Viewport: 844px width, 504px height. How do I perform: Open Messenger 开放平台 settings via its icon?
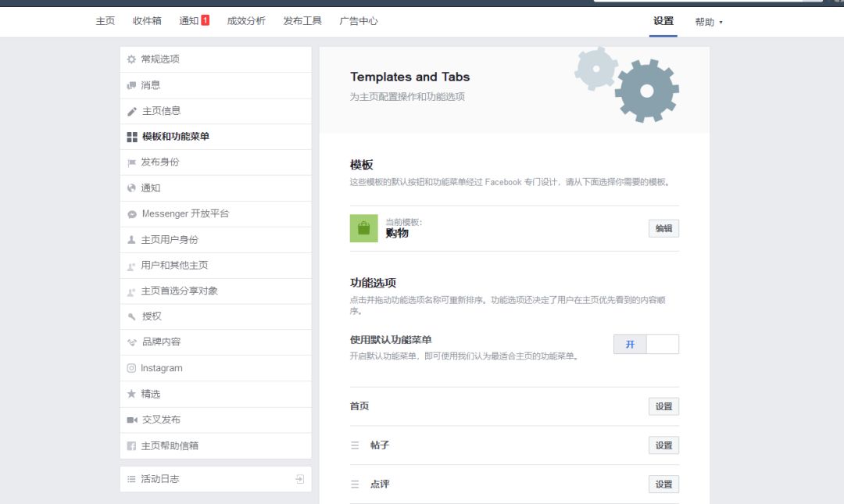point(131,213)
